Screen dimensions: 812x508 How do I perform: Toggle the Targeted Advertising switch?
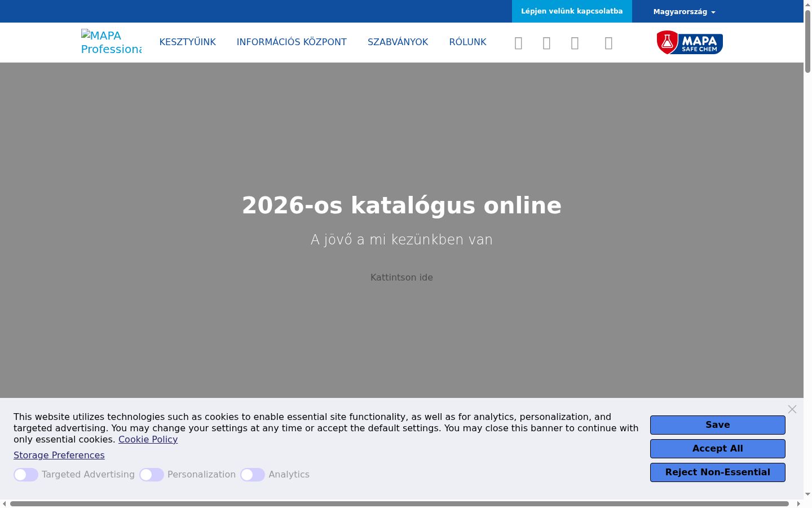pos(26,475)
